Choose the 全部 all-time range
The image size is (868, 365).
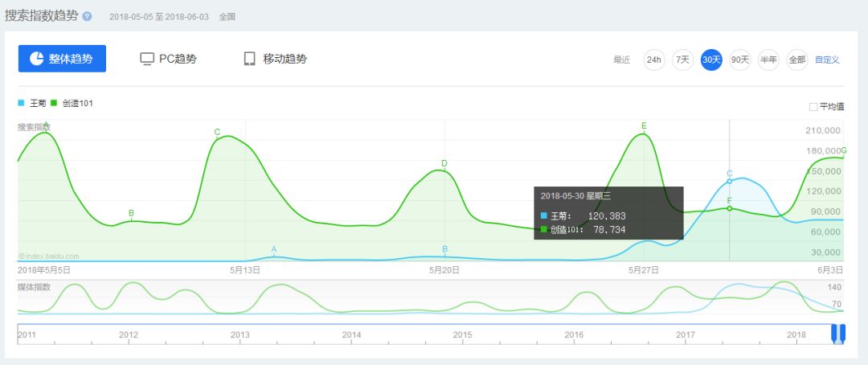(797, 59)
